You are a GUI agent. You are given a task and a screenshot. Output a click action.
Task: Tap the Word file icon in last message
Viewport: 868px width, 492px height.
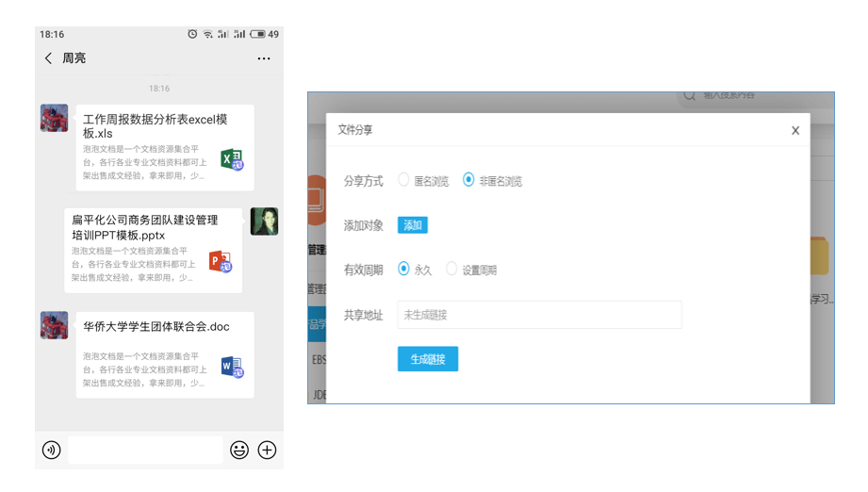(232, 367)
